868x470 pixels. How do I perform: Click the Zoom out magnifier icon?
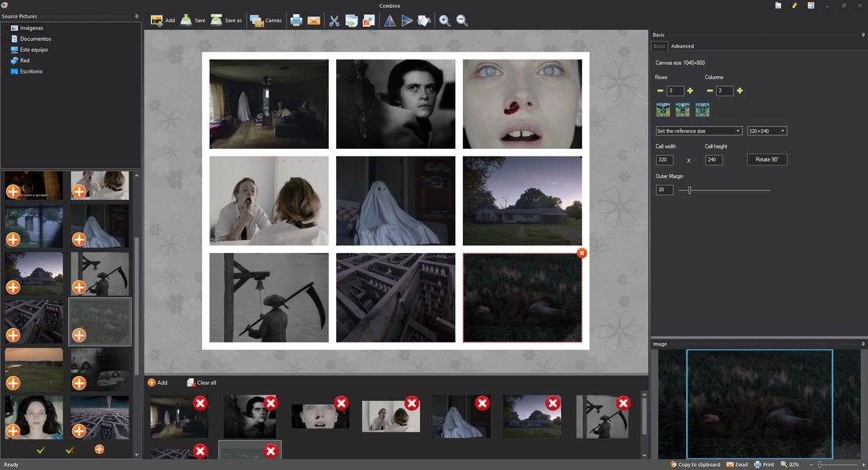(462, 20)
